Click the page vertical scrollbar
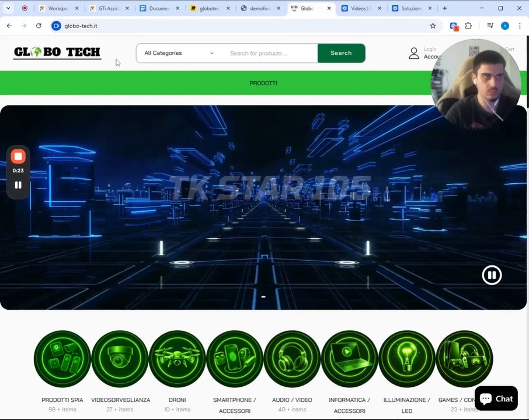Screen dimensions: 529x420 click(527, 72)
